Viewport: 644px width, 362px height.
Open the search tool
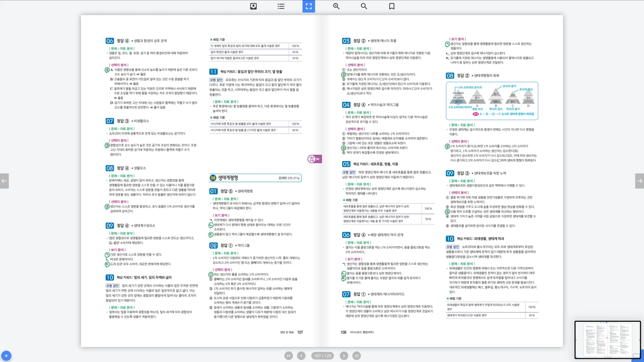click(x=364, y=6)
